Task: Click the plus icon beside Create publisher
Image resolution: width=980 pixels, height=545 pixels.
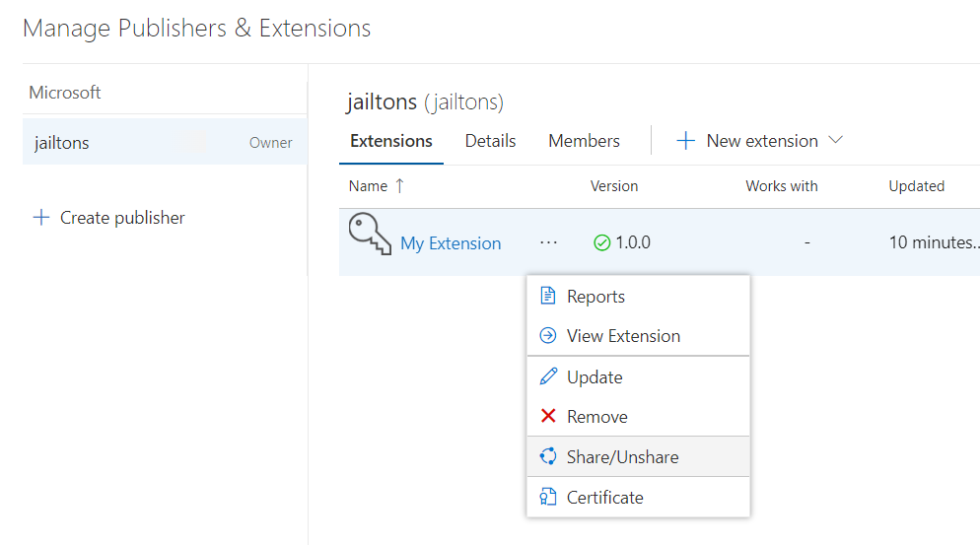Action: (x=41, y=218)
